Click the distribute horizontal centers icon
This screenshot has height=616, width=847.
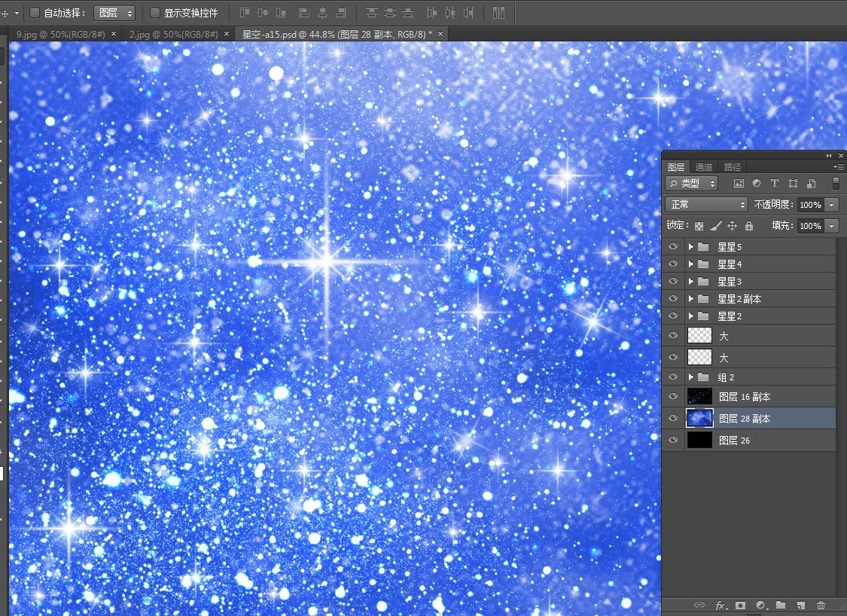point(450,13)
